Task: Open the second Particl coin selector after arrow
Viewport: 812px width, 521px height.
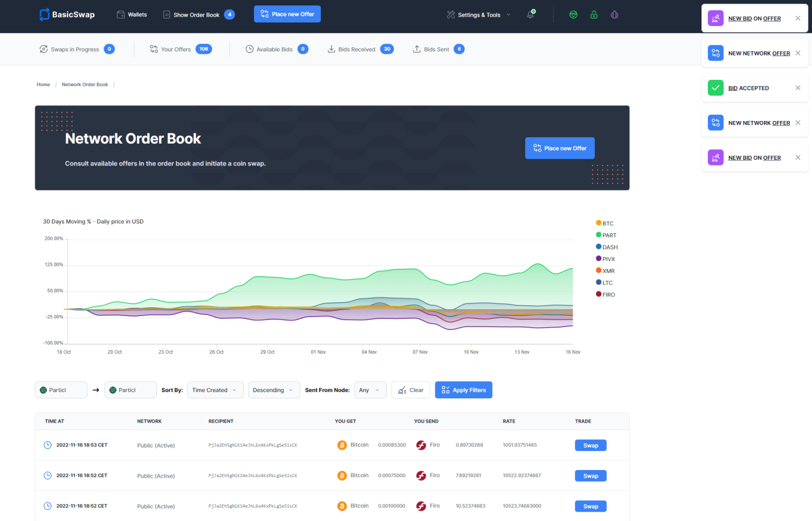Action: (x=131, y=390)
